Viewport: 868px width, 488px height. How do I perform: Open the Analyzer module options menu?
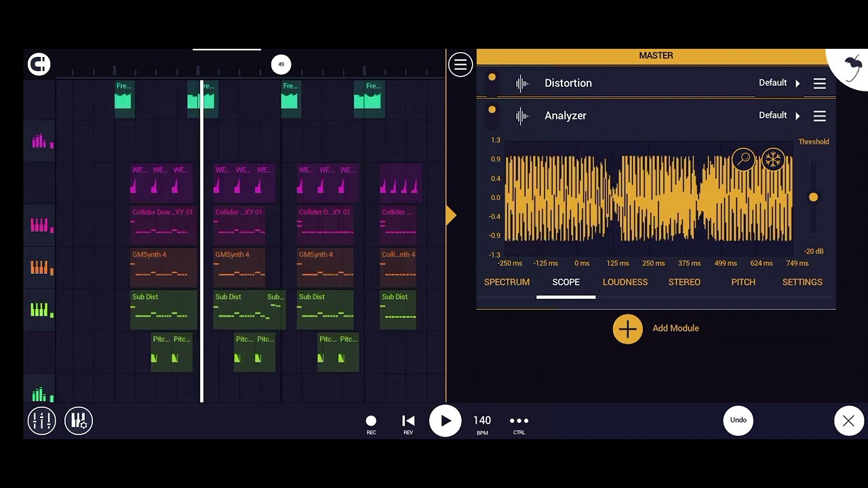pos(820,116)
